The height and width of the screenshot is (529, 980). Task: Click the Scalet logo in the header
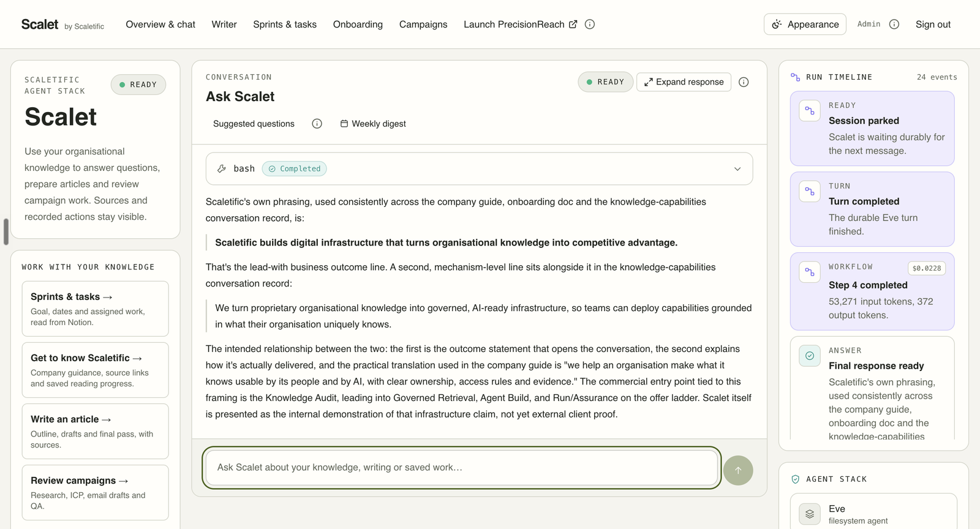coord(40,24)
